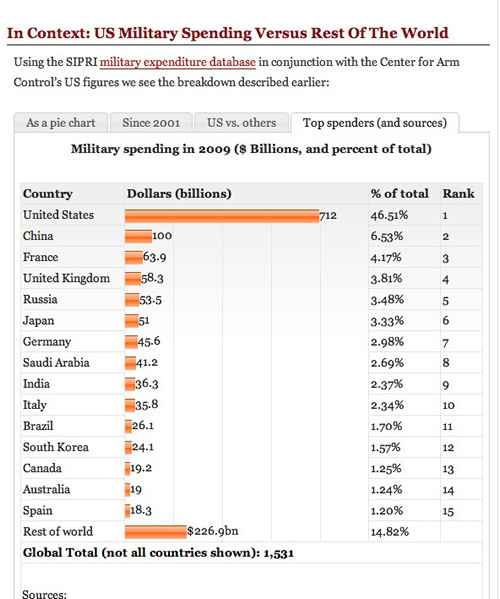Select the 'US vs. others' tab
500x599 pixels.
[x=241, y=123]
